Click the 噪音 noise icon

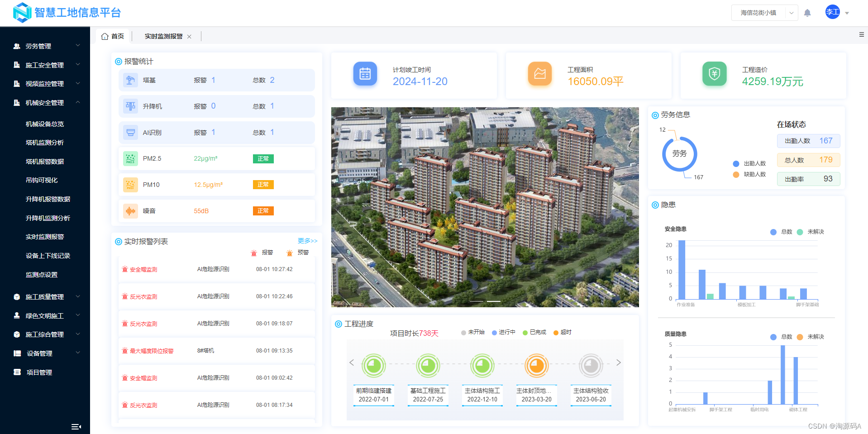tap(130, 211)
